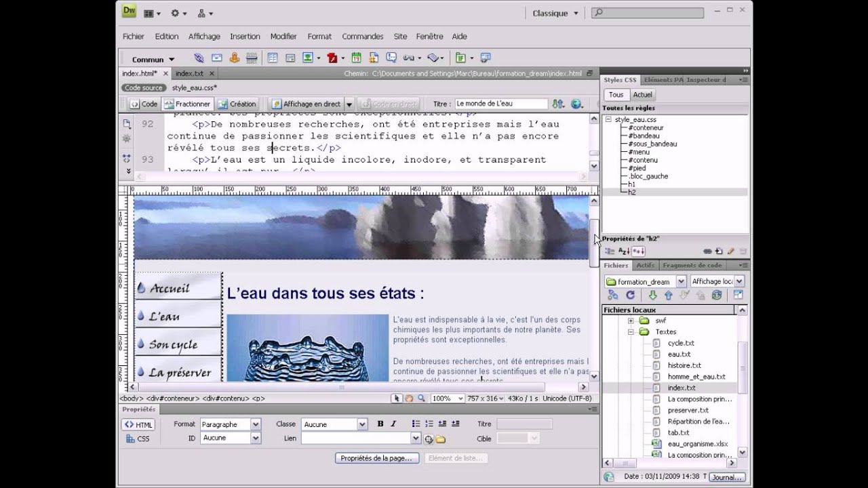
Task: Open the formation_dream site dropdown
Action: point(681,281)
